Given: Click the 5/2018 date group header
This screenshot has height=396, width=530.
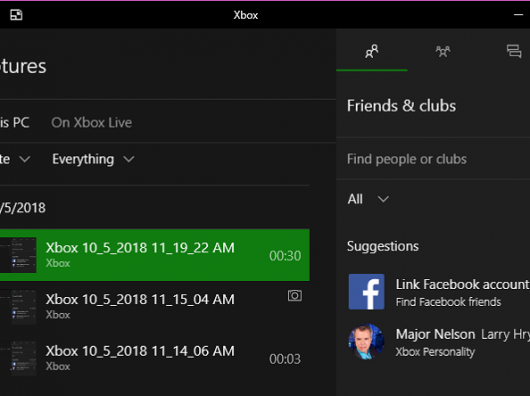Looking at the screenshot, I should 23,208.
